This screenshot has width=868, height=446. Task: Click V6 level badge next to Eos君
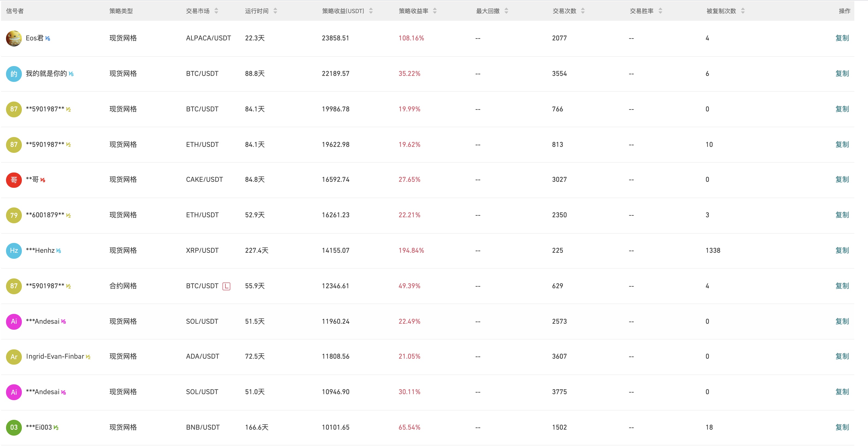48,39
